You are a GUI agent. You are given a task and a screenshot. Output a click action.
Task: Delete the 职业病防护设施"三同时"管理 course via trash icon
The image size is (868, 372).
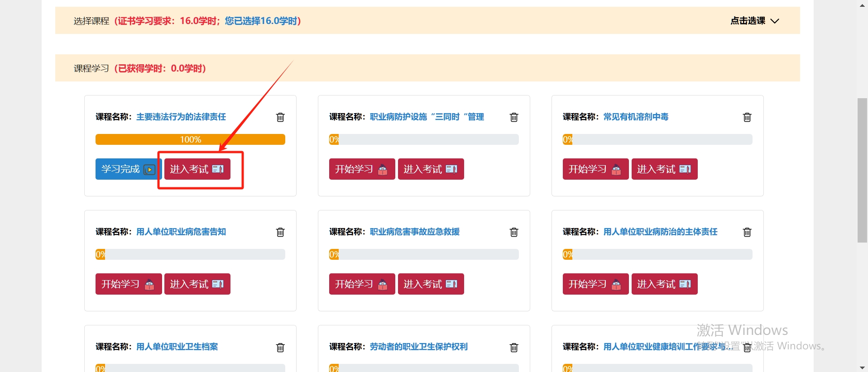514,117
